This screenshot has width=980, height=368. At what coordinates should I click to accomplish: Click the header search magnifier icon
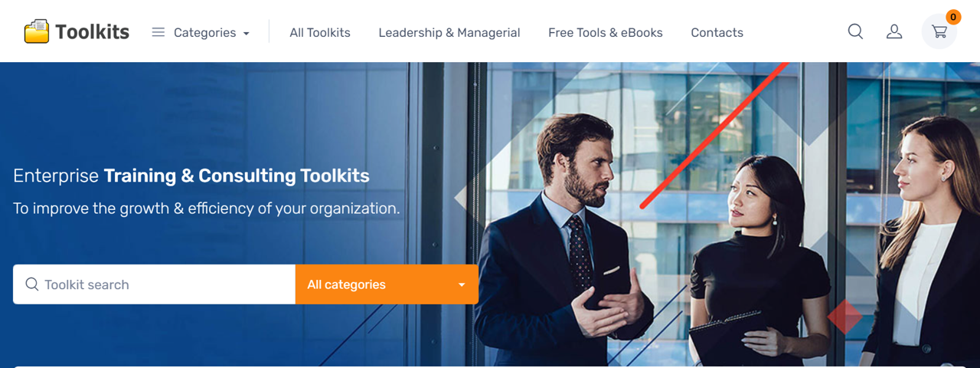(x=855, y=31)
